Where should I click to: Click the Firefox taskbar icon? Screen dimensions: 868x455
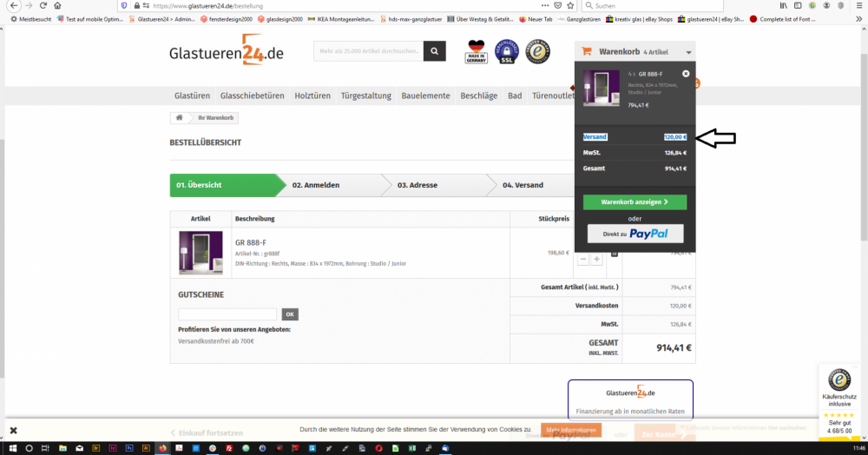coord(163,448)
